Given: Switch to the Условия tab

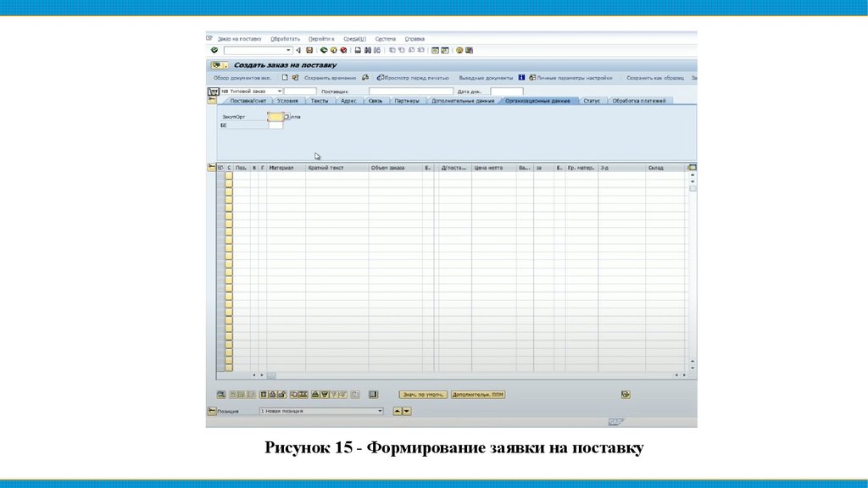Looking at the screenshot, I should click(287, 101).
